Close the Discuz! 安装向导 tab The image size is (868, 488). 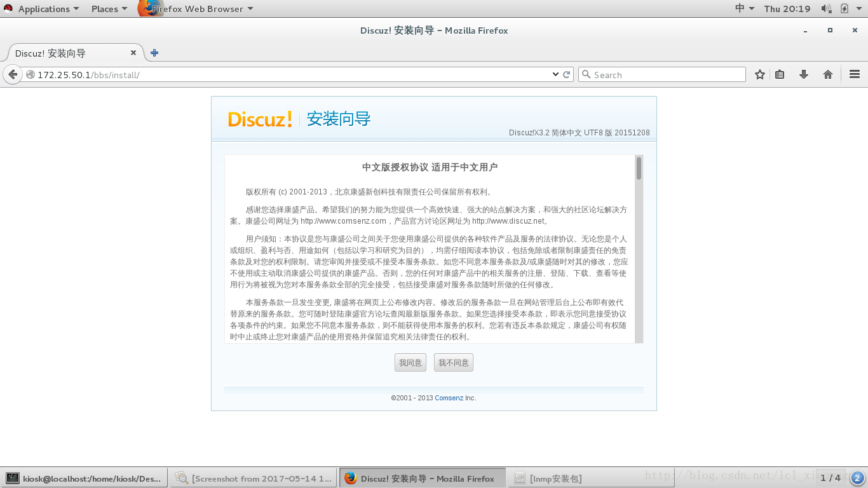point(133,53)
